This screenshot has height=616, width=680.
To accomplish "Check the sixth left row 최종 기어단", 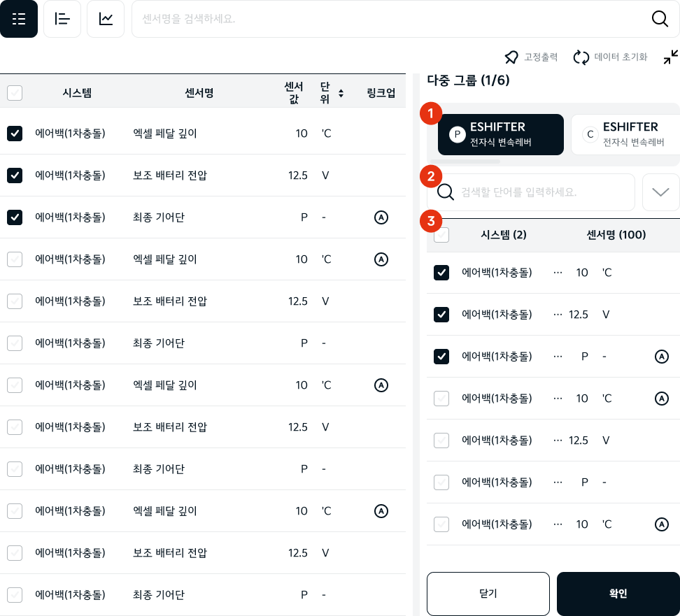I will pos(15,343).
